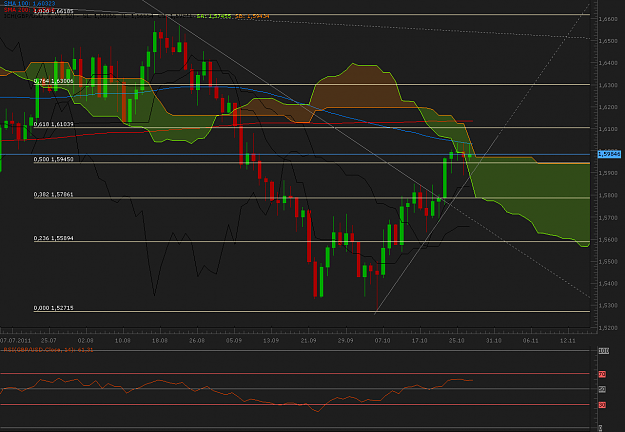Click the SMA 100: 1,60323 indicator label
This screenshot has height=432, width=625.
29,3
